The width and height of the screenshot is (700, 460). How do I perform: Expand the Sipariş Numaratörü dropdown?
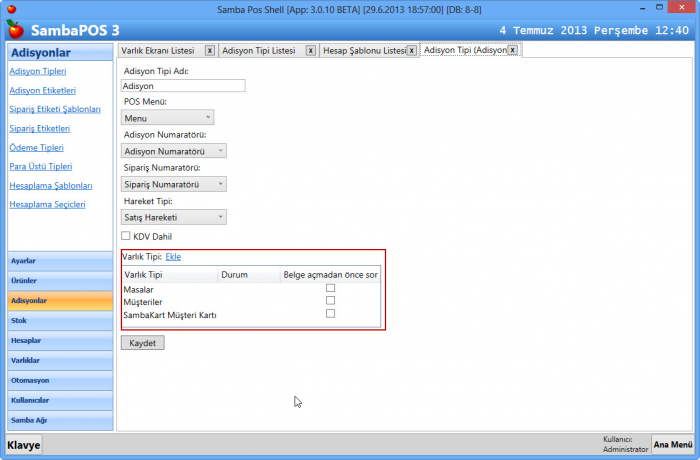173,184
